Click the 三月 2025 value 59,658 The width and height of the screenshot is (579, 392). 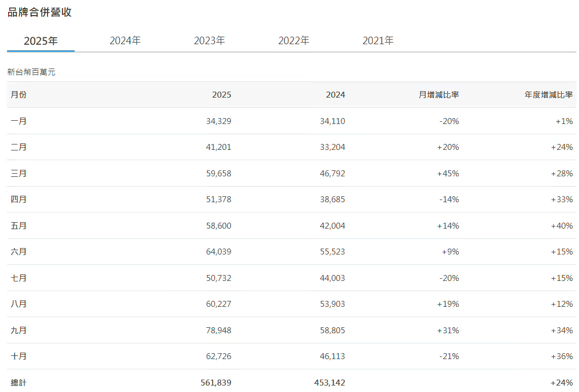[219, 174]
